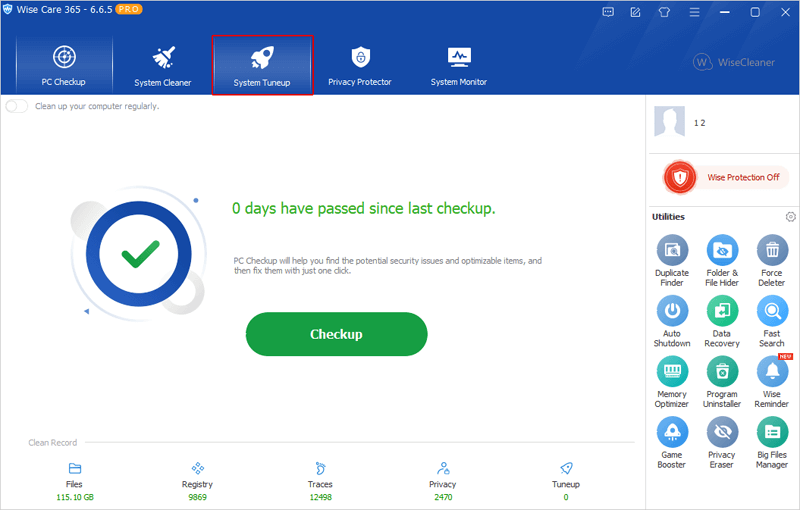Click the '12498' traces value
The image size is (800, 510).
tap(320, 497)
